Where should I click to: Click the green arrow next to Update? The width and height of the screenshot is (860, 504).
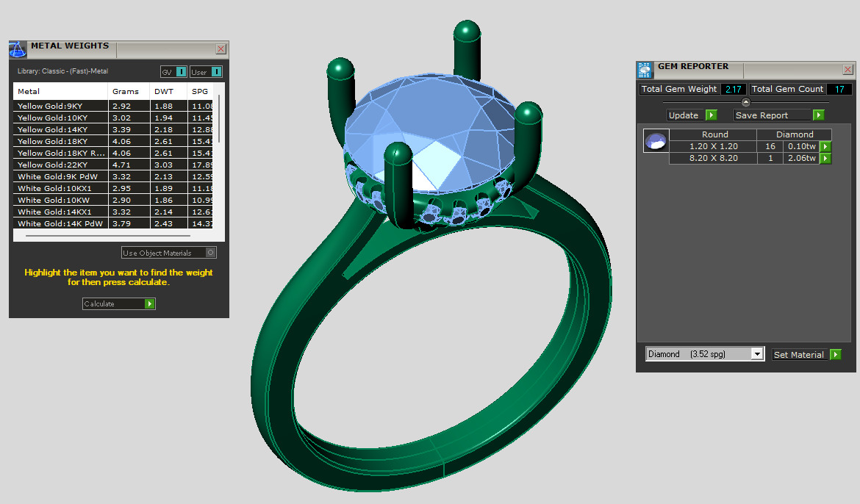712,115
